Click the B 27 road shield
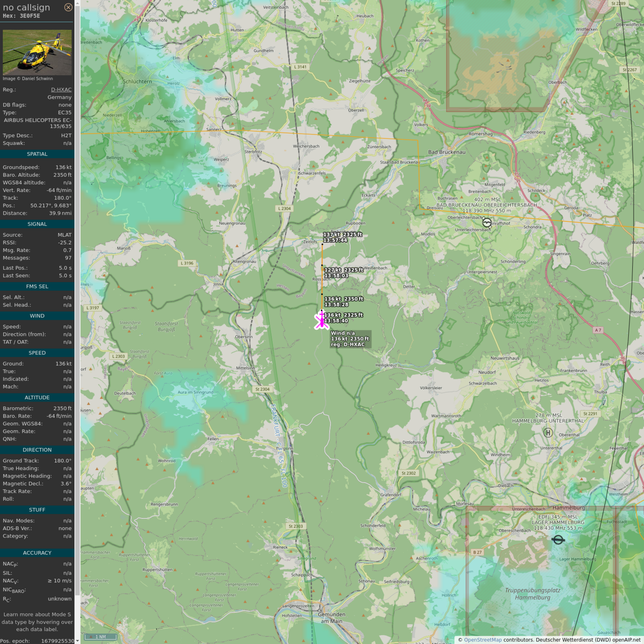This screenshot has width=644, height=644. tap(477, 552)
